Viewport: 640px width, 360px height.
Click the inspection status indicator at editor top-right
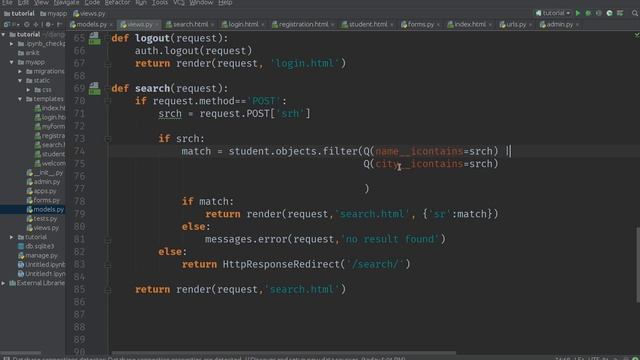636,36
